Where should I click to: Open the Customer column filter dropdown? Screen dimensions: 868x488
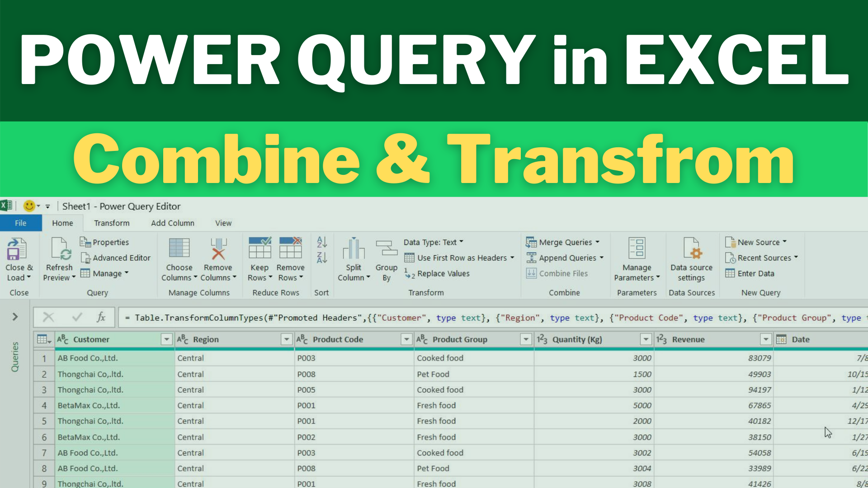167,339
